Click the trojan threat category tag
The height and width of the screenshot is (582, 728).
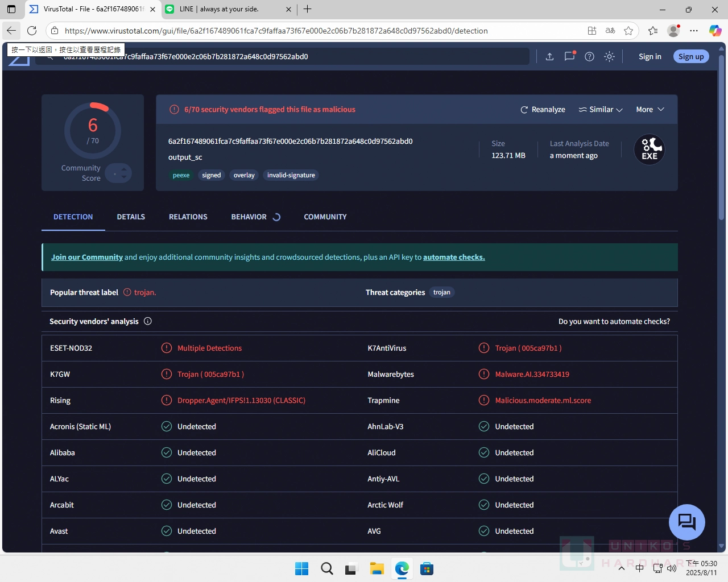click(x=441, y=292)
